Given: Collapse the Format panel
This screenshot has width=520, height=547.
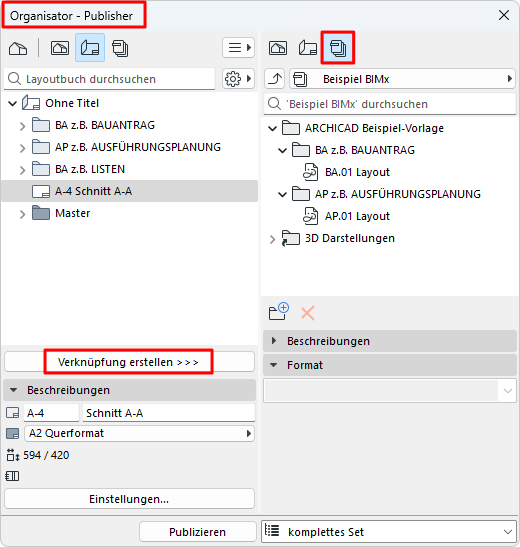Looking at the screenshot, I should point(274,365).
